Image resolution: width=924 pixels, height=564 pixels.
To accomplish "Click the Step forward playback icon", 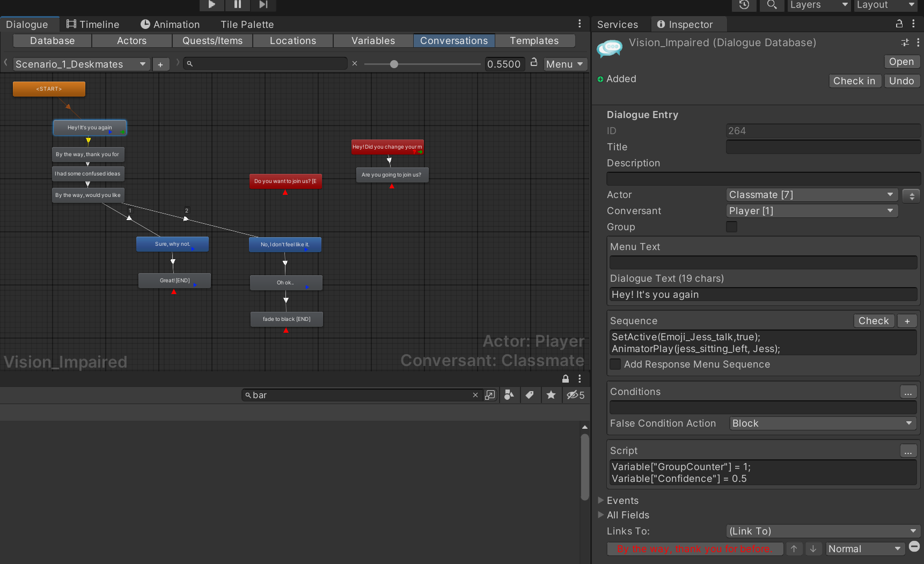I will (263, 5).
